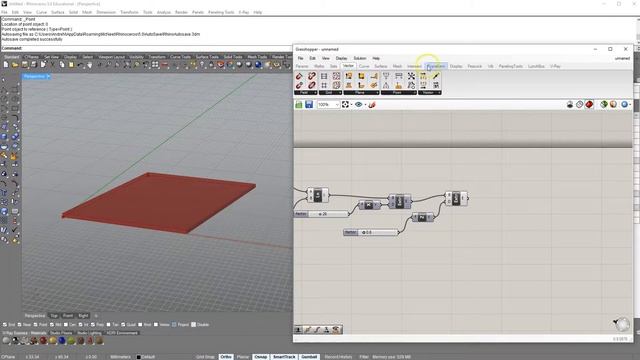Click the first Field component icon, top-left
Image resolution: width=640 pixels, height=360 pixels.
pyautogui.click(x=299, y=76)
